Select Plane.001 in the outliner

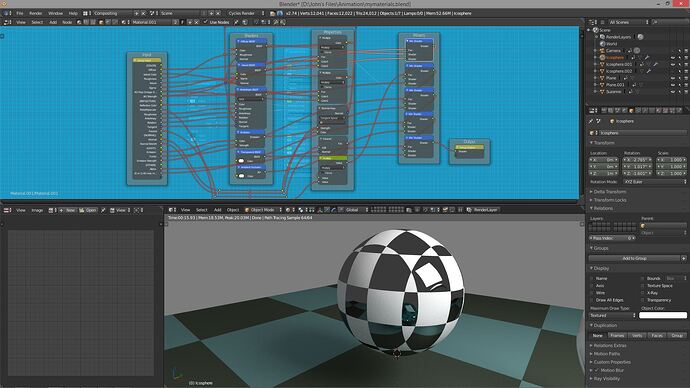[615, 85]
